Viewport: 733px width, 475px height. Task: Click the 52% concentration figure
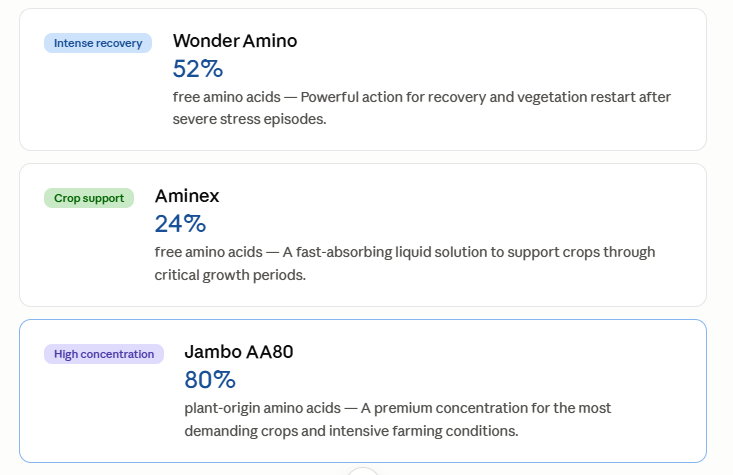(x=198, y=69)
